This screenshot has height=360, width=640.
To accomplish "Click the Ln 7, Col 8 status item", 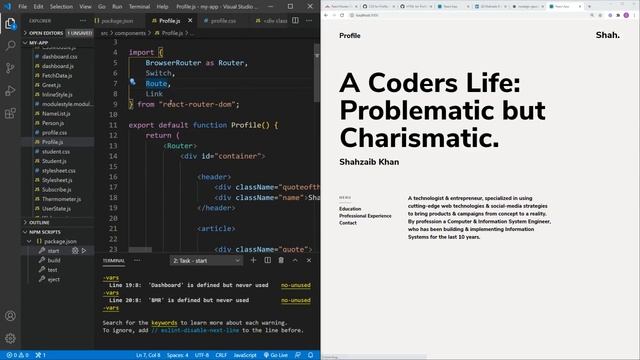I will (148, 355).
